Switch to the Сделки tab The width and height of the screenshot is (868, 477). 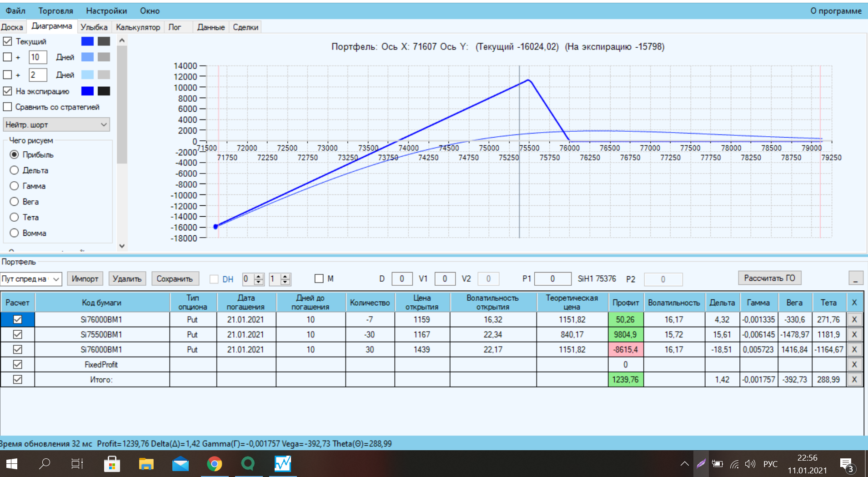pyautogui.click(x=246, y=27)
